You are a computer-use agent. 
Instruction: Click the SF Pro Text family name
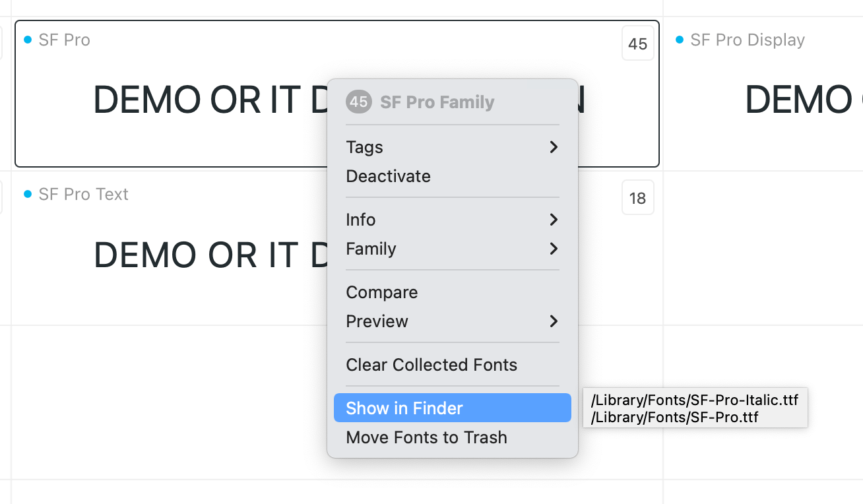(83, 195)
